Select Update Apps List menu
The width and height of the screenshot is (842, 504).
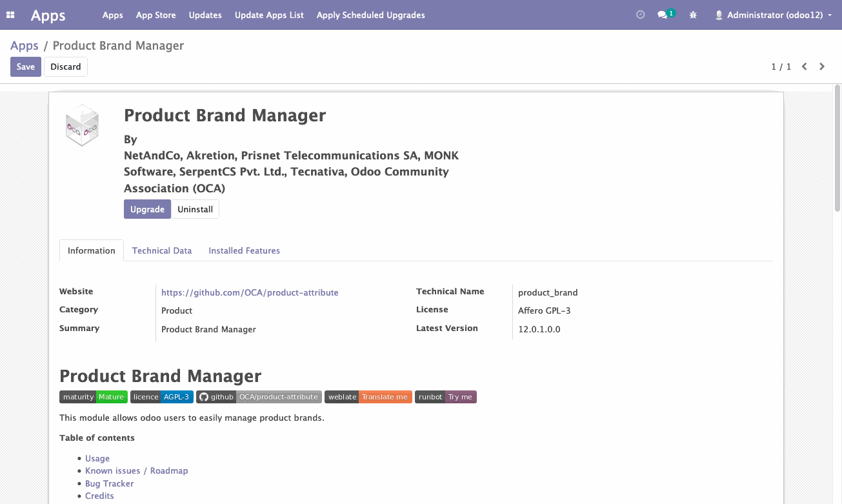coord(269,15)
